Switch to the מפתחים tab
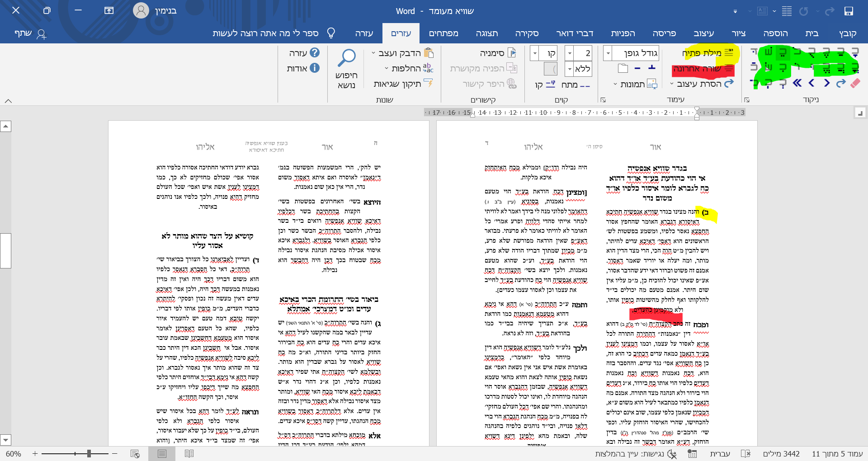This screenshot has width=868, height=461. (443, 33)
